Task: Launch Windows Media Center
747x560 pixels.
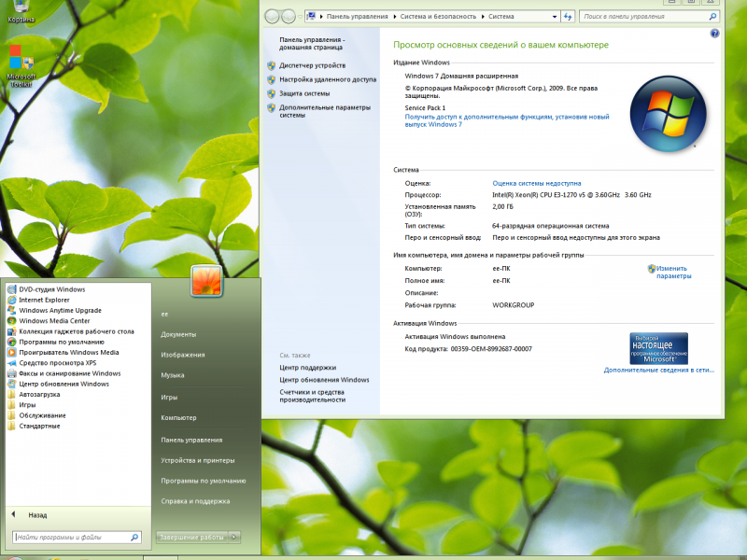Action: 54,321
